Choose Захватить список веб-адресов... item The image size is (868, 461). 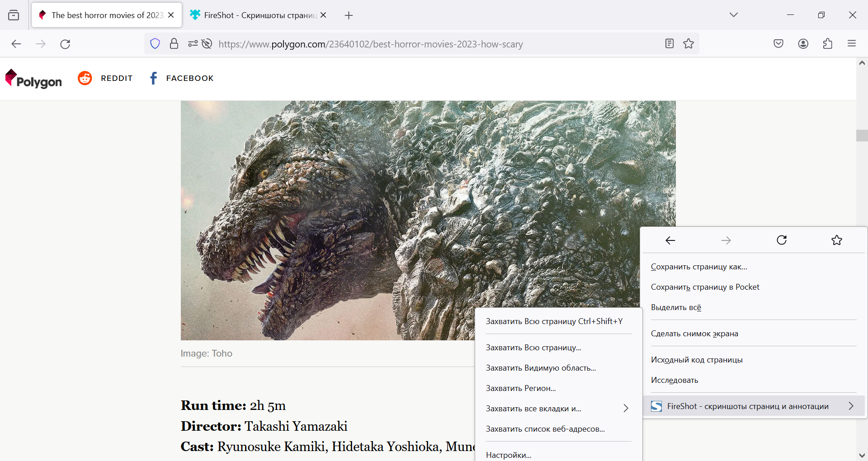click(x=559, y=429)
